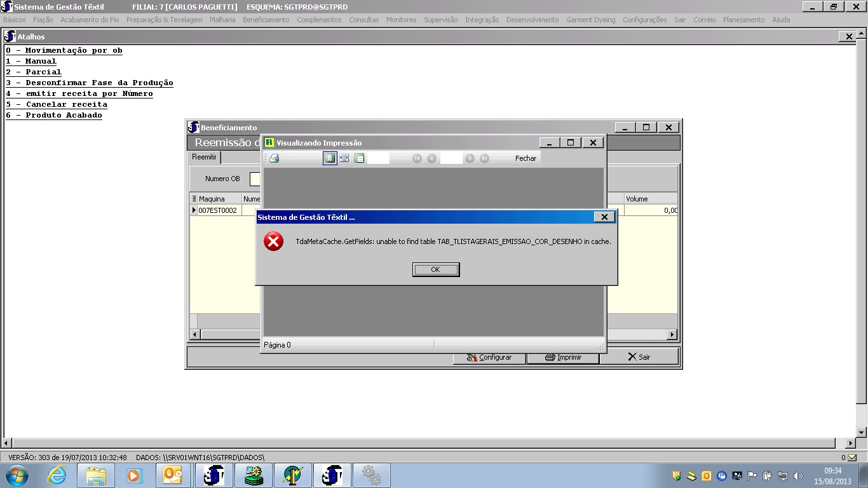868x488 pixels.
Task: Open Internet Explorer from the taskbar
Action: (57, 475)
